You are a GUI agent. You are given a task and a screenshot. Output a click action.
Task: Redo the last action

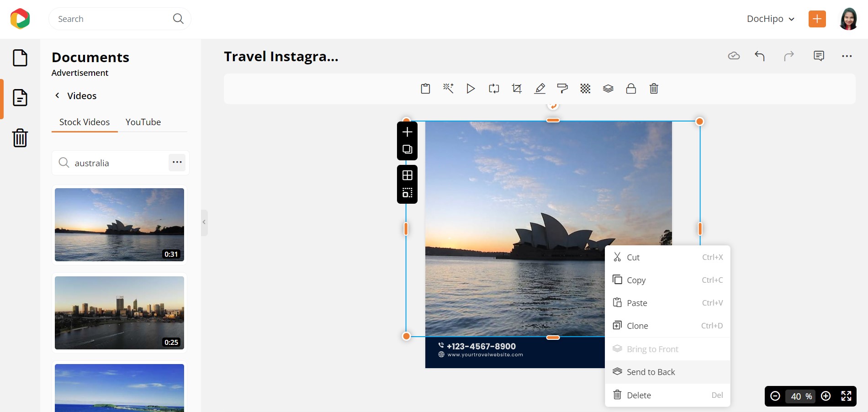click(x=789, y=56)
